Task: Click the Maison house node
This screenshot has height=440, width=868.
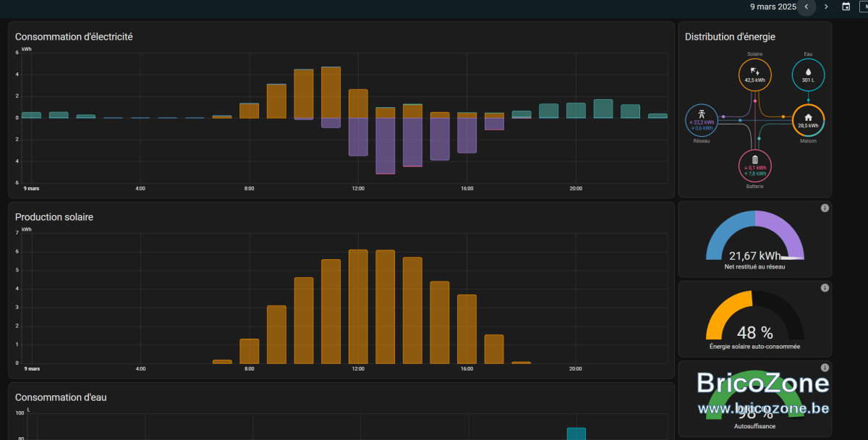Action: point(808,121)
